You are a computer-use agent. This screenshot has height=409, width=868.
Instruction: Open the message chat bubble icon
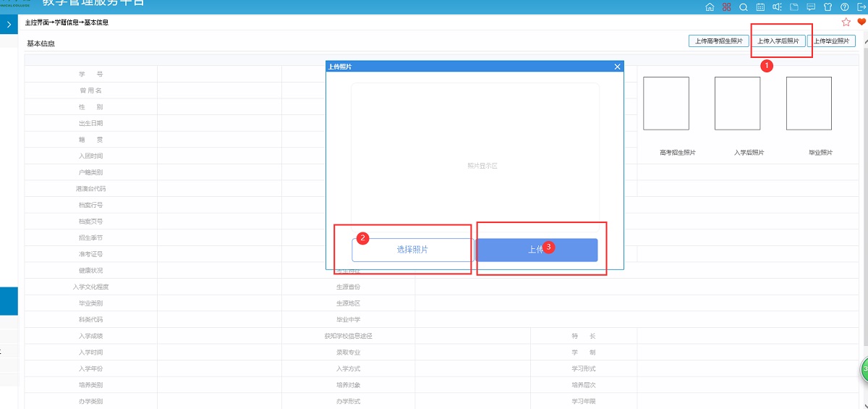811,7
